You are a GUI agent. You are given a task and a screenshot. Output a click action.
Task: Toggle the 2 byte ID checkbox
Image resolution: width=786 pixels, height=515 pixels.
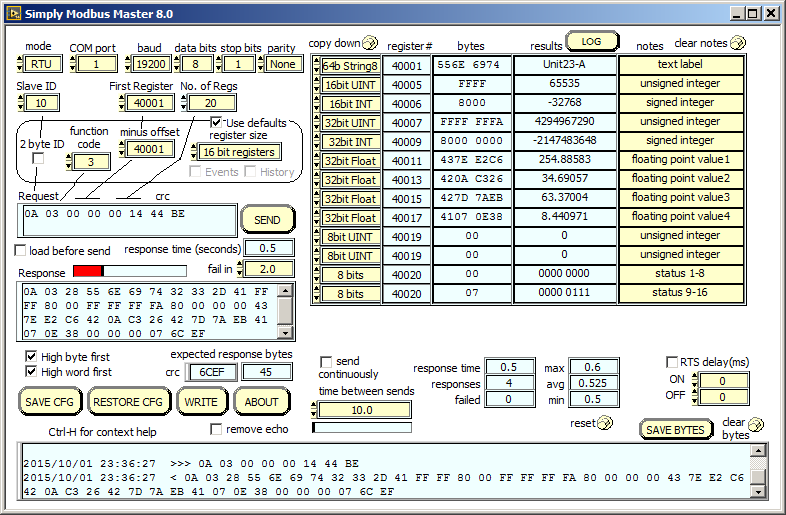[38, 158]
